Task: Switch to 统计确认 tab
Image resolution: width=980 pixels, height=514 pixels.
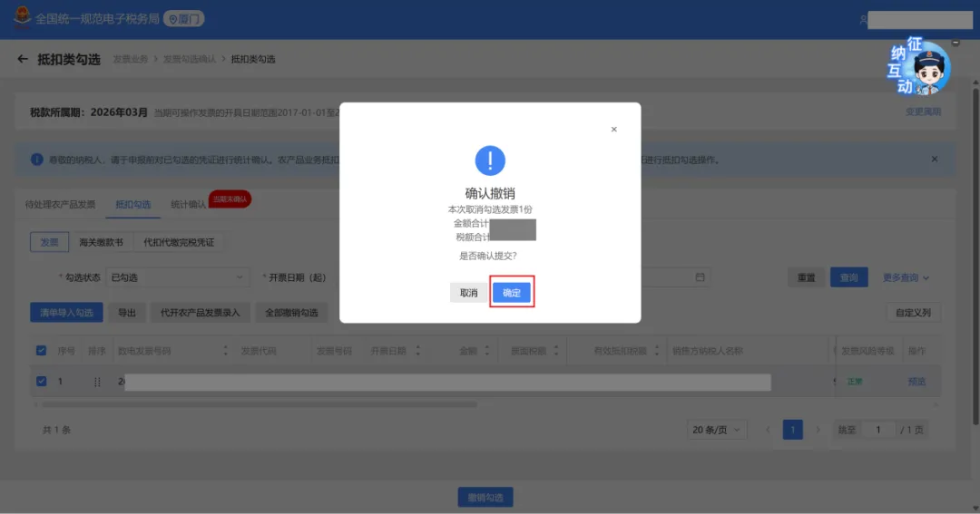Action: point(188,204)
